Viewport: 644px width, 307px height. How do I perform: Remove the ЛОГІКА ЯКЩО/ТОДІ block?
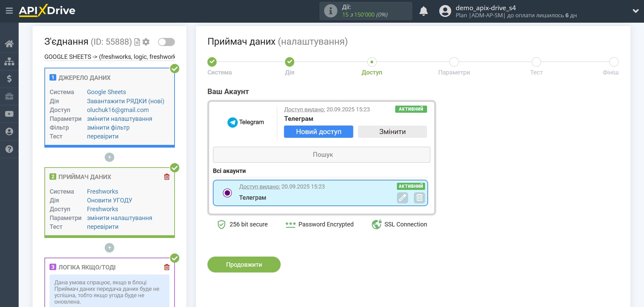pyautogui.click(x=167, y=267)
